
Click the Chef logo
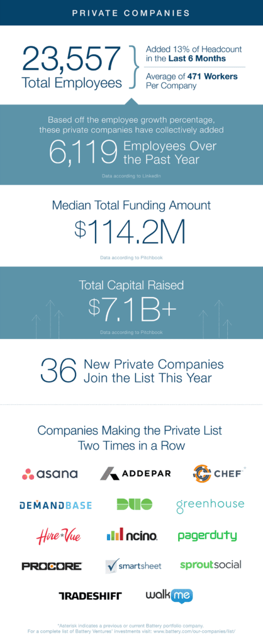(219, 474)
